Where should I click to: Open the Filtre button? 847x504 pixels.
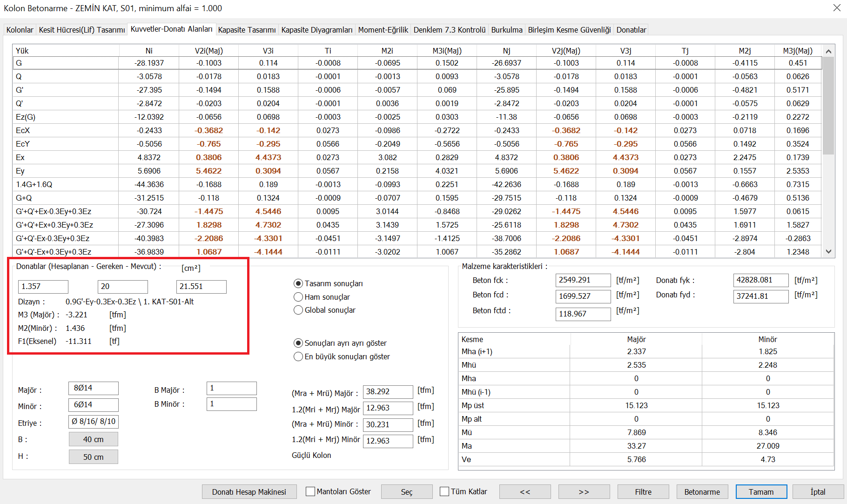tap(643, 492)
